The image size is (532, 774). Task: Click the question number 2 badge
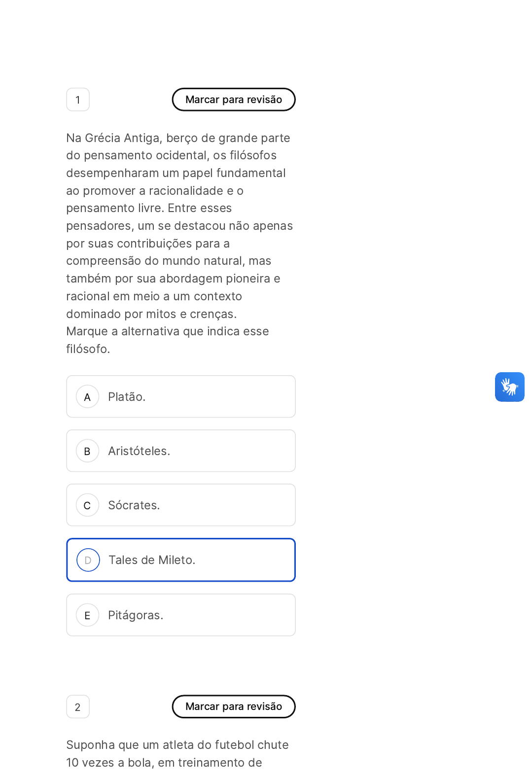coord(78,707)
